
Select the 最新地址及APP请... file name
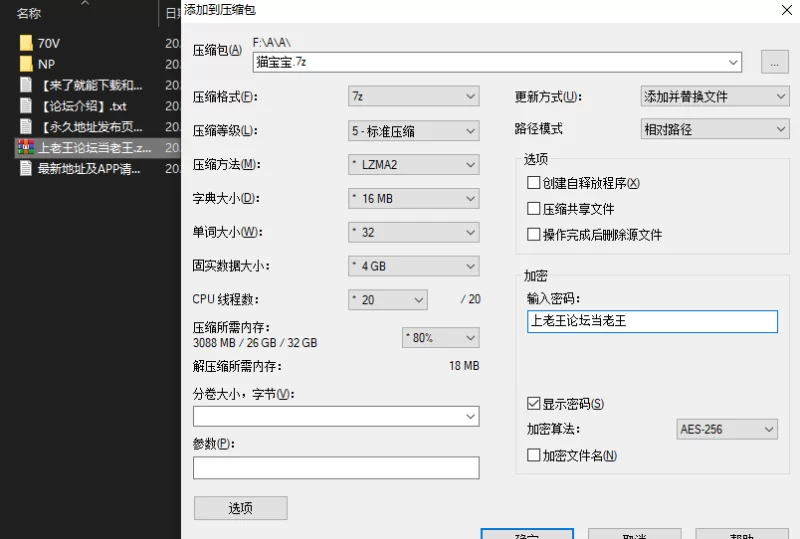coord(89,168)
